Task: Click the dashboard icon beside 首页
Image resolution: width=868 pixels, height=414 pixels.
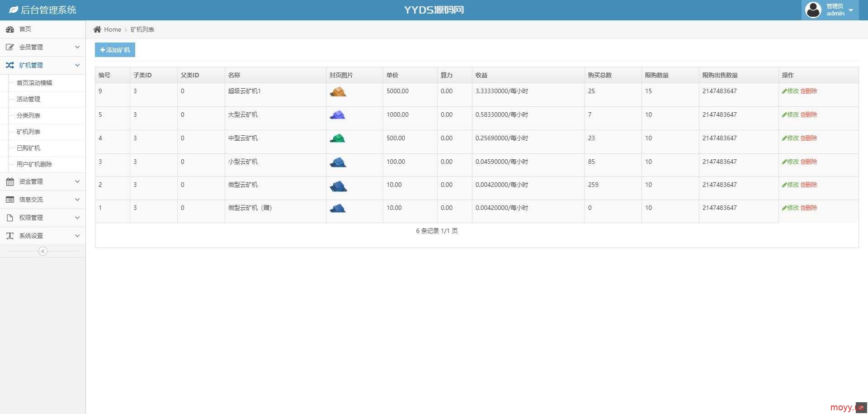Action: click(x=10, y=29)
